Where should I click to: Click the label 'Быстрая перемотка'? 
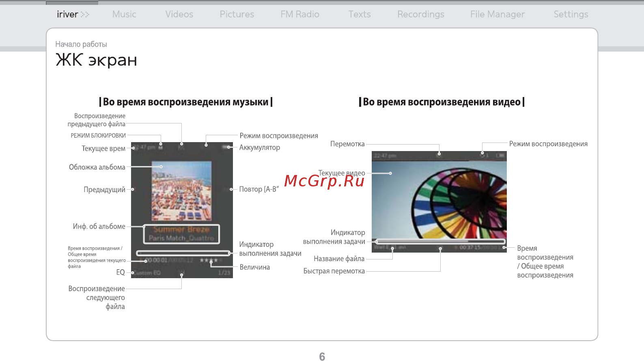[x=334, y=271]
